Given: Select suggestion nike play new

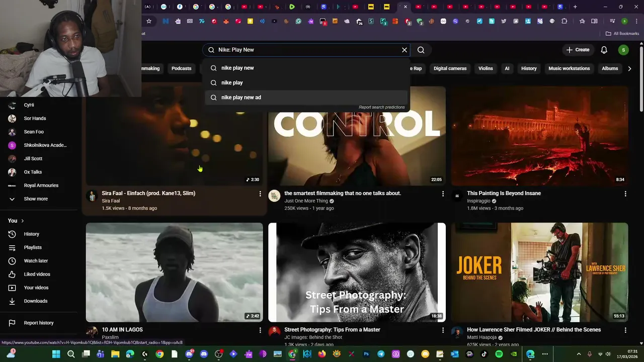Looking at the screenshot, I should tap(307, 68).
